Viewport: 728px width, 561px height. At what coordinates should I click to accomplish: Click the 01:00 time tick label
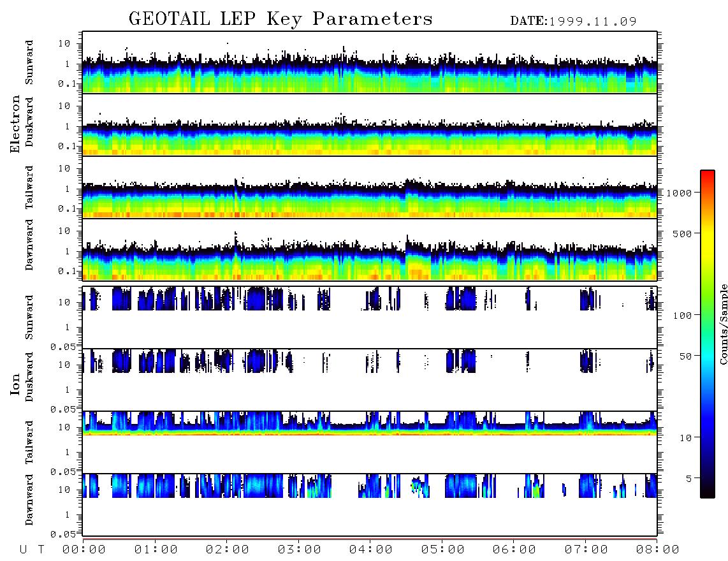[156, 550]
